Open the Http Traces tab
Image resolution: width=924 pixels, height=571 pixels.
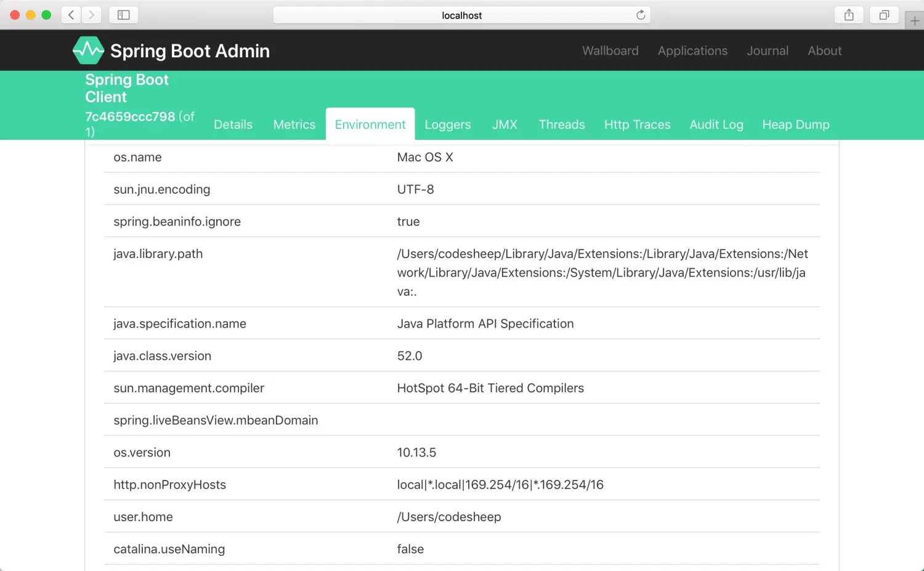click(637, 124)
